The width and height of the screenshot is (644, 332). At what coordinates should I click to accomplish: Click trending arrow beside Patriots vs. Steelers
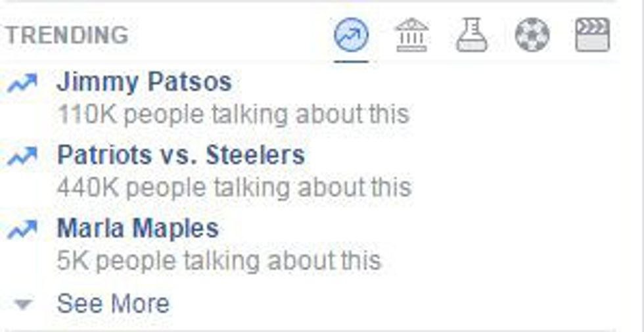(22, 156)
